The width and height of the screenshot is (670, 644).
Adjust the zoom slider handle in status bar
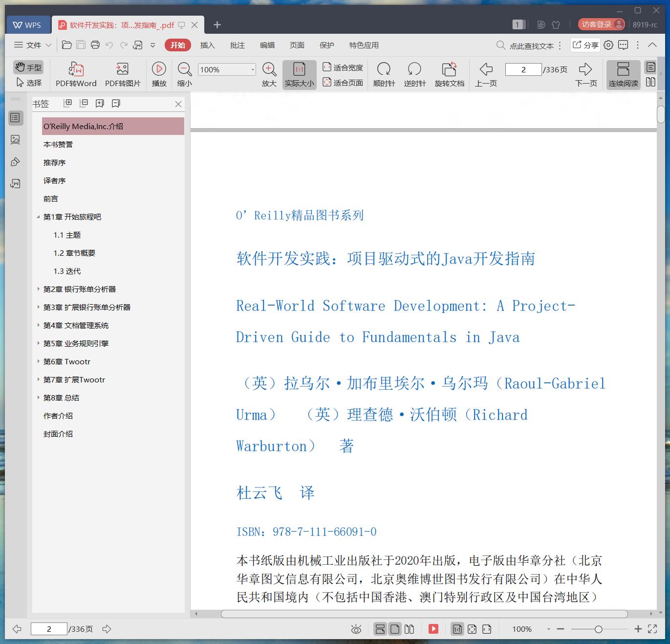598,629
